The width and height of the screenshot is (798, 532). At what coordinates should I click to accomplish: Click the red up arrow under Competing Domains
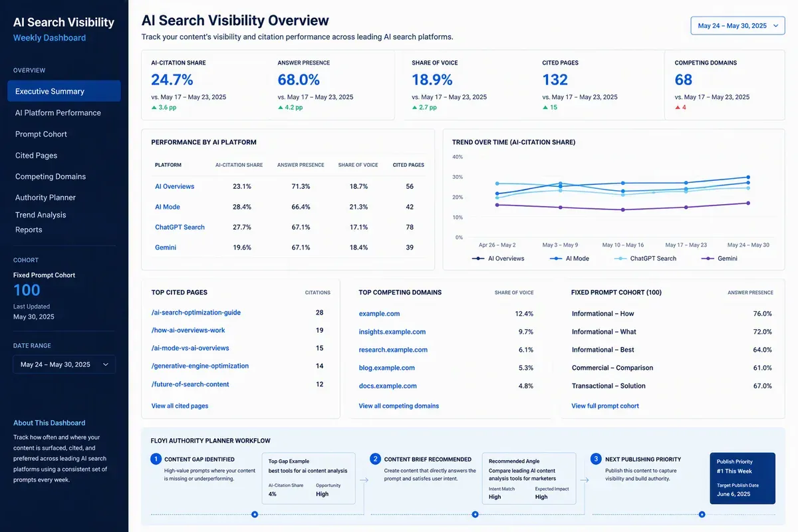[678, 107]
